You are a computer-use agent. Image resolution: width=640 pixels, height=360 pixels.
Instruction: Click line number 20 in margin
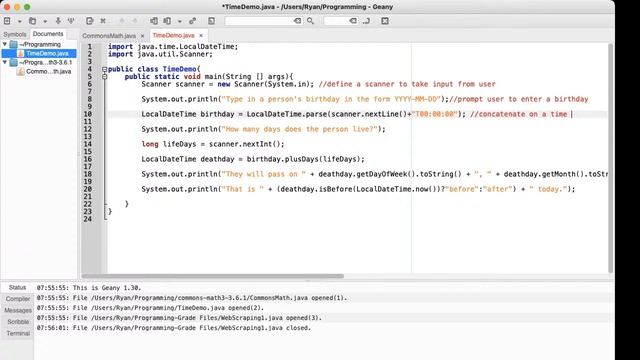87,189
